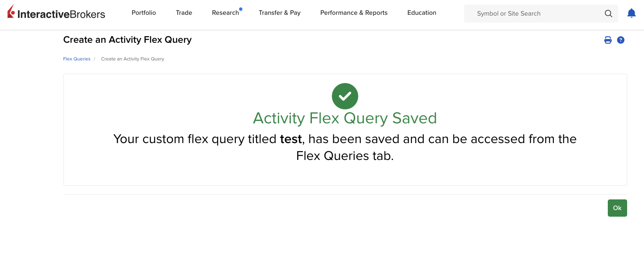The width and height of the screenshot is (644, 266).
Task: Click the Interactive Brokers logo
Action: (x=56, y=13)
